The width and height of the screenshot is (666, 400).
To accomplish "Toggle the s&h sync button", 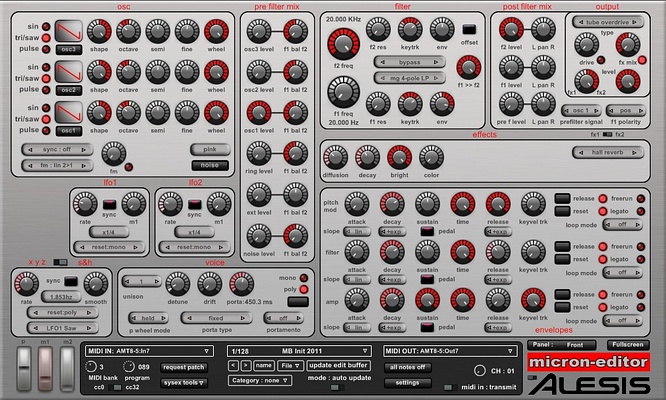I will pos(71,281).
